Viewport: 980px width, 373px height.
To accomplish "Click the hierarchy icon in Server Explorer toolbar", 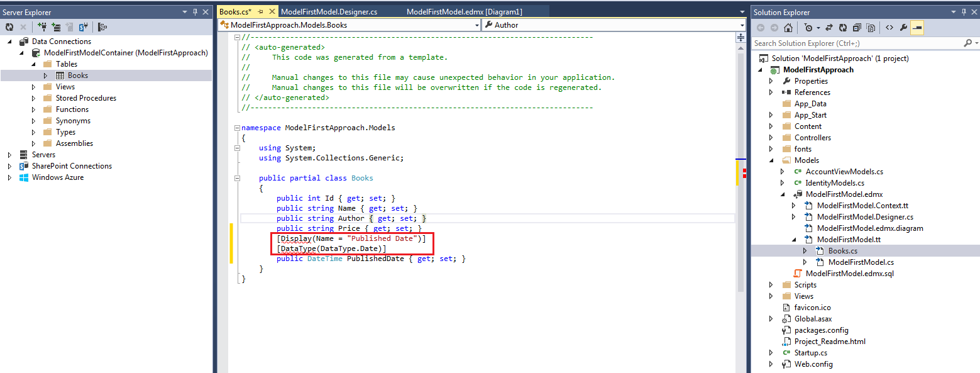I will click(x=102, y=27).
